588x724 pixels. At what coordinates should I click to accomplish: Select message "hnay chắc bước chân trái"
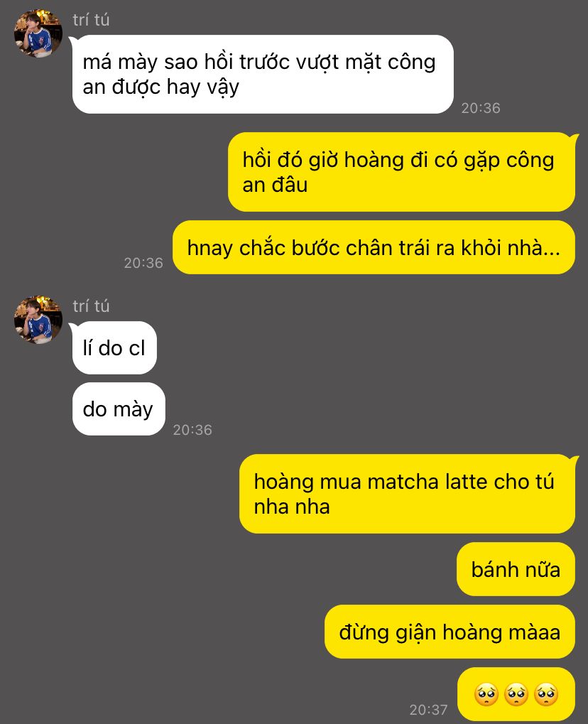(374, 247)
